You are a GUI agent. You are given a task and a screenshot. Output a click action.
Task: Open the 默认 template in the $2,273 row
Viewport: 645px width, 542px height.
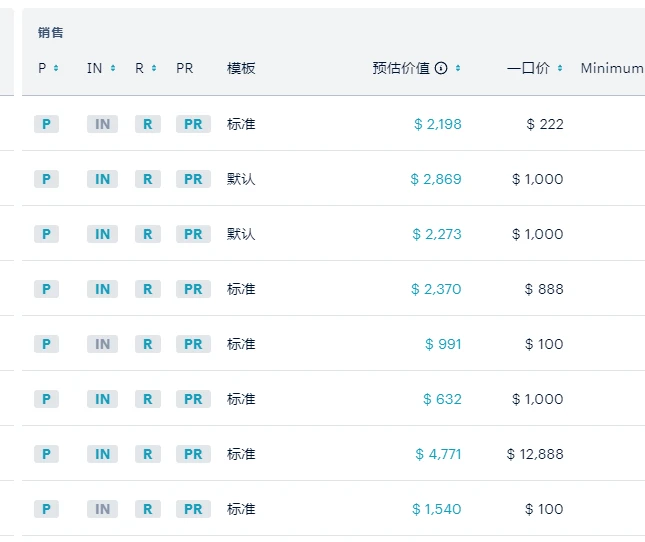241,234
